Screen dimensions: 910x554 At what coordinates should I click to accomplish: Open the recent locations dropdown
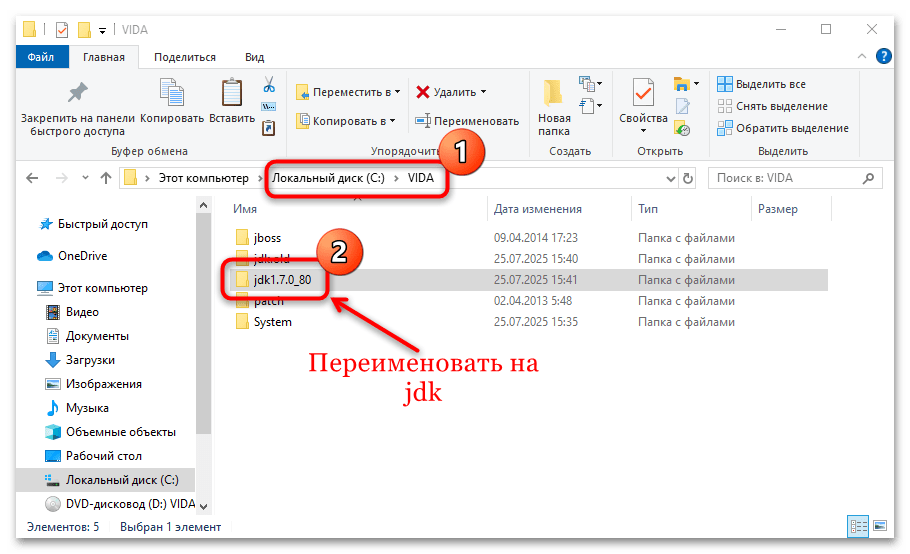[x=85, y=178]
